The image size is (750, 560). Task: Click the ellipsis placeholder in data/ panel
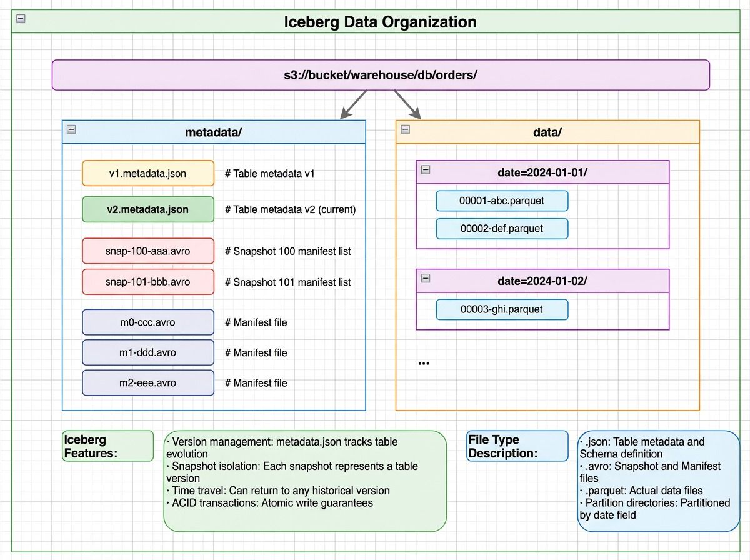[x=424, y=361]
